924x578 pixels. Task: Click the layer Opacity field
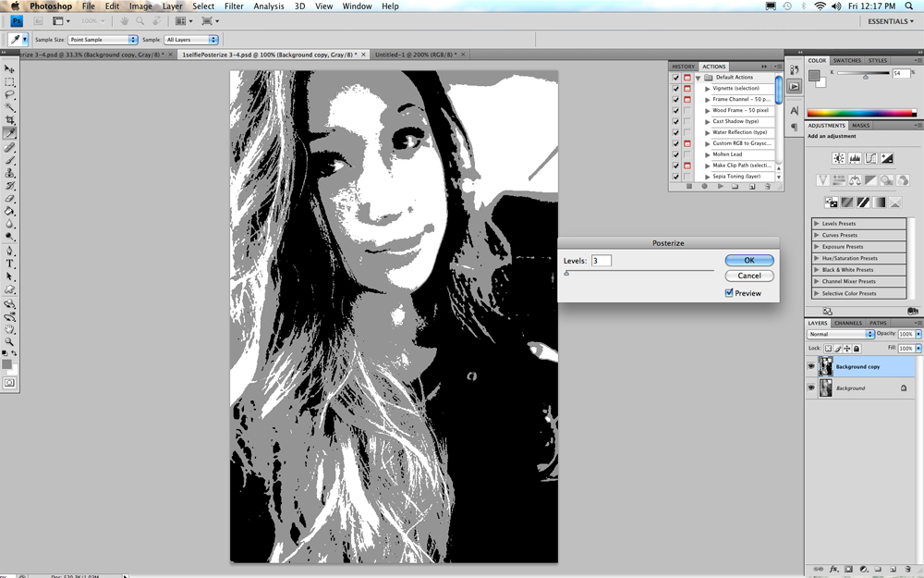[x=906, y=334]
